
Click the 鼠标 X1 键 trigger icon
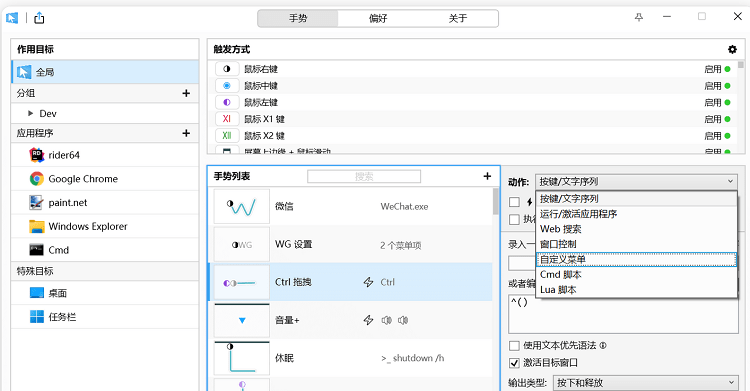pyautogui.click(x=227, y=119)
